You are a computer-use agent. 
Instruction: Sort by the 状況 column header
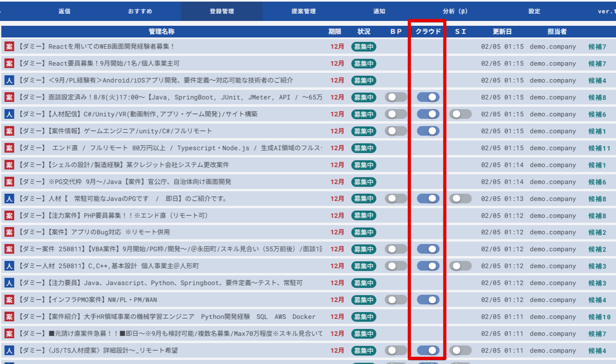pos(364,31)
